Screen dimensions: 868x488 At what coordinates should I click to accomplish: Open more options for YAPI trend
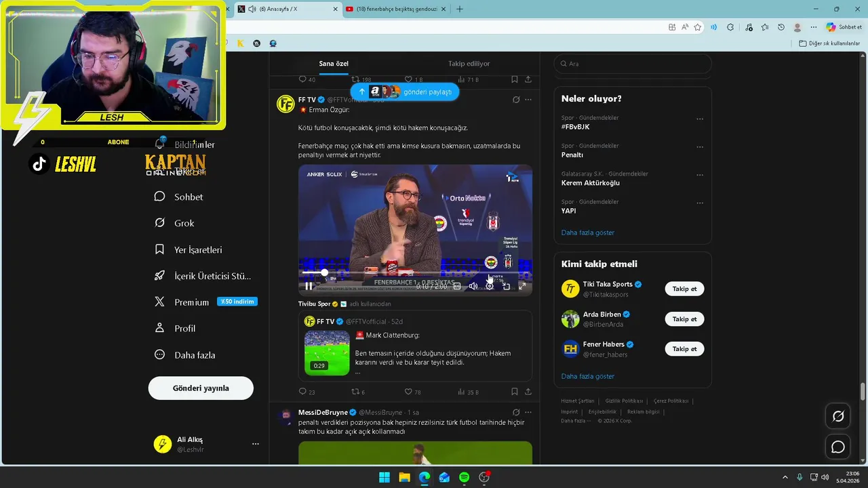[700, 203]
